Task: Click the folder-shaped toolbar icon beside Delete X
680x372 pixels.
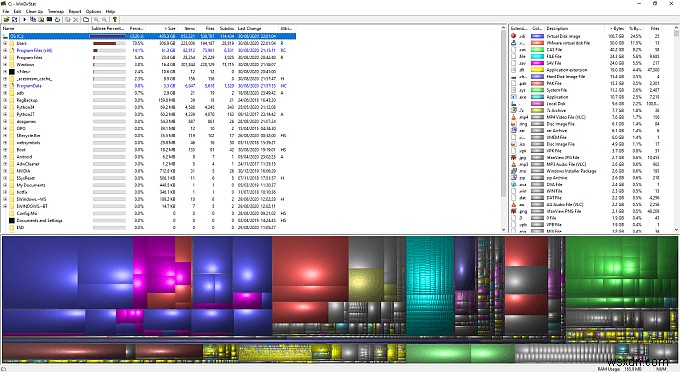Action: [x=86, y=20]
